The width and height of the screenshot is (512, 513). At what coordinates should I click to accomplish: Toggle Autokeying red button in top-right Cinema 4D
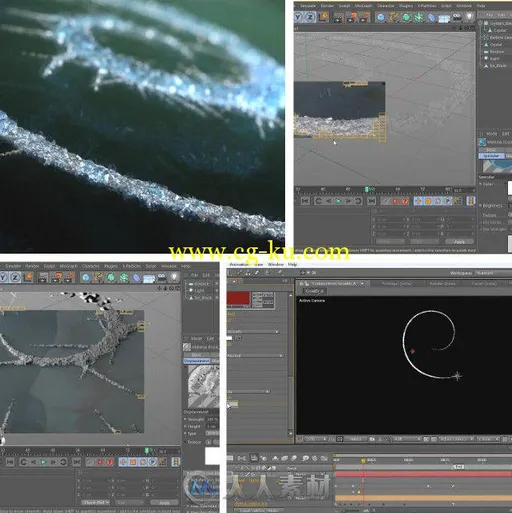pyautogui.click(x=395, y=201)
